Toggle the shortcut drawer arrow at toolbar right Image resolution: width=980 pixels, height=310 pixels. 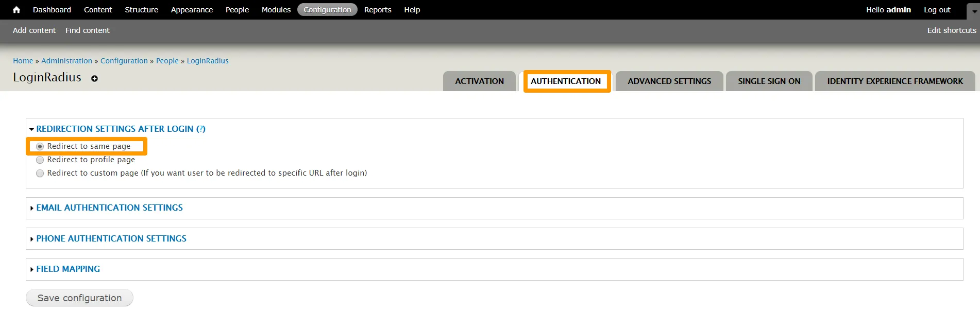point(974,10)
